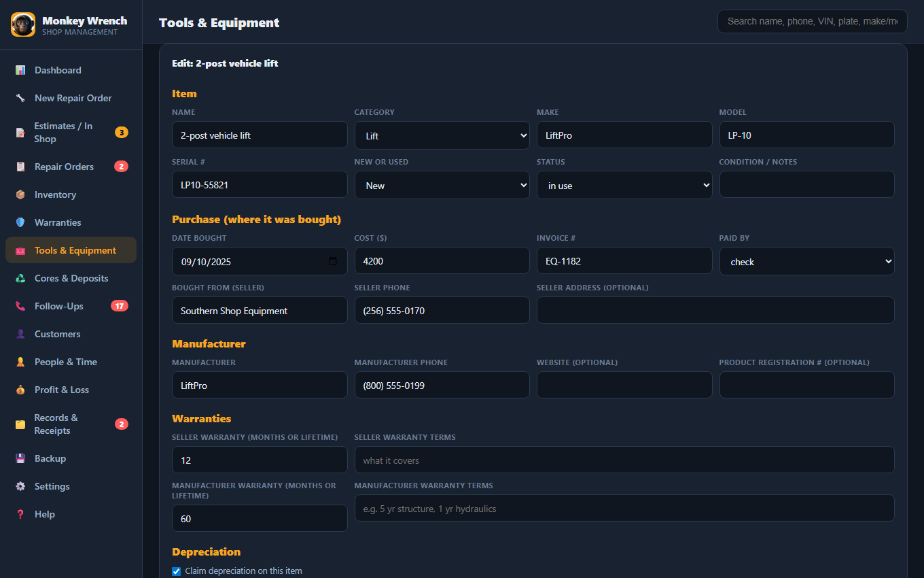Image resolution: width=924 pixels, height=578 pixels.
Task: Click the Follow-Ups badge showing 17
Action: click(120, 306)
